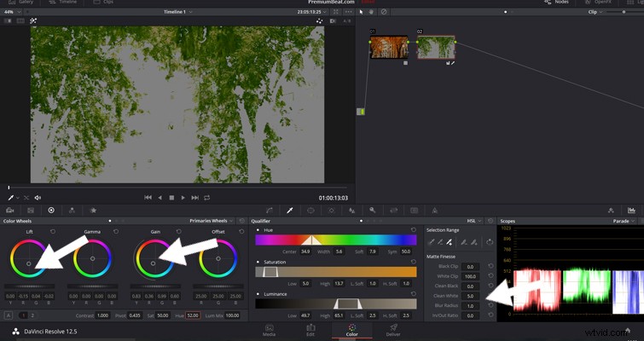Open the HSL qualifier type dropdown
644x341 pixels.
click(474, 221)
